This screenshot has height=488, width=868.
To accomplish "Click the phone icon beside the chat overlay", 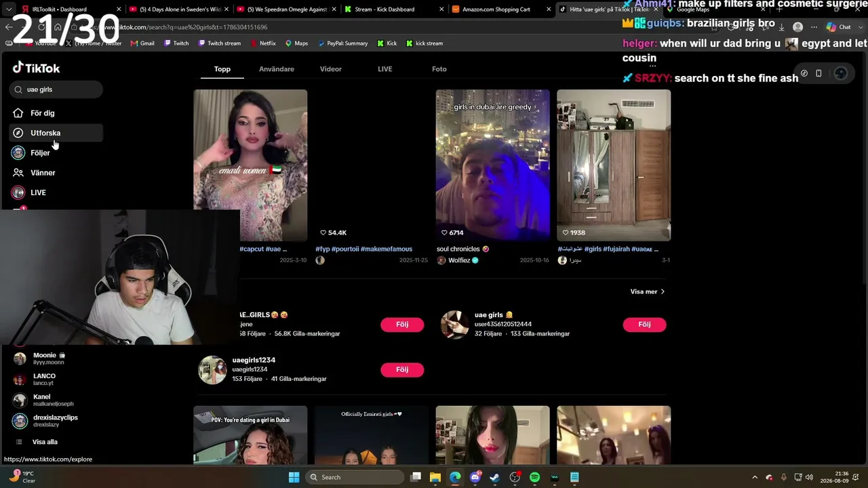I will click(818, 73).
